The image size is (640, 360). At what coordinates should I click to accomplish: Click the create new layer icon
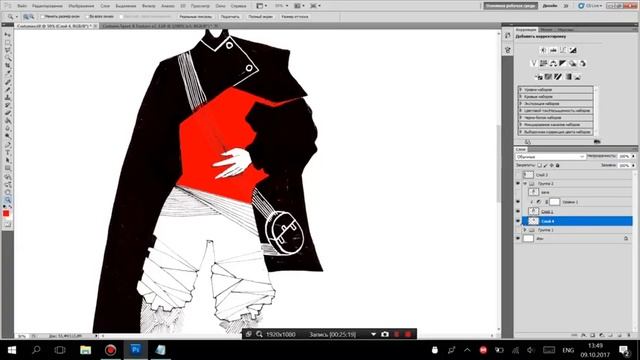tap(619, 335)
